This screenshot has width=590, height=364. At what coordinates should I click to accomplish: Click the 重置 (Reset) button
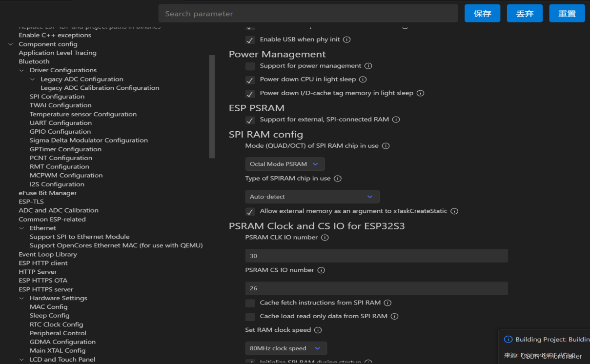point(567,13)
